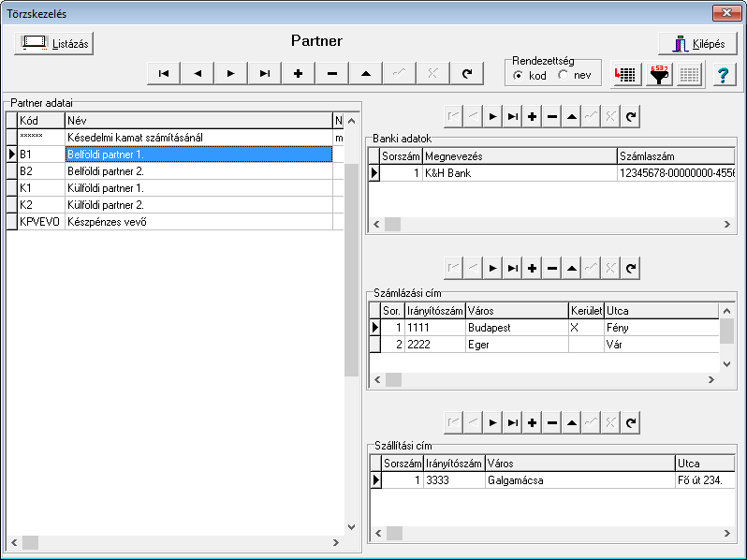The width and height of the screenshot is (747, 560).
Task: Click the Irányítószám header in Számlázási cím
Action: pos(434,311)
